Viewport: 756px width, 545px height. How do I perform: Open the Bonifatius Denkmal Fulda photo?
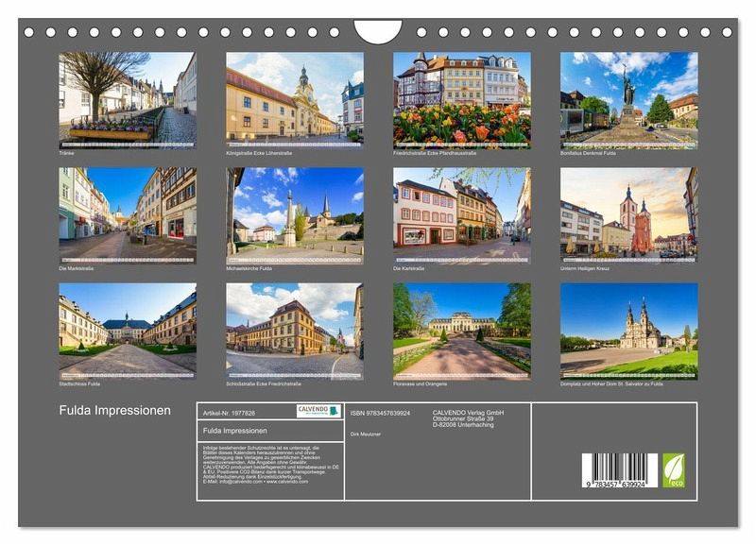tap(629, 100)
